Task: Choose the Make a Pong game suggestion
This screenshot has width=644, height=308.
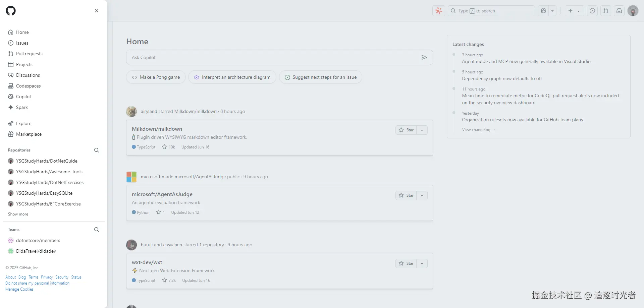Action: click(x=156, y=77)
